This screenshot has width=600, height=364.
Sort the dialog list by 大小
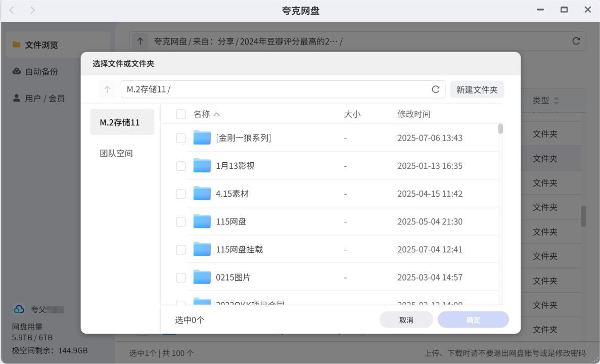click(x=352, y=114)
